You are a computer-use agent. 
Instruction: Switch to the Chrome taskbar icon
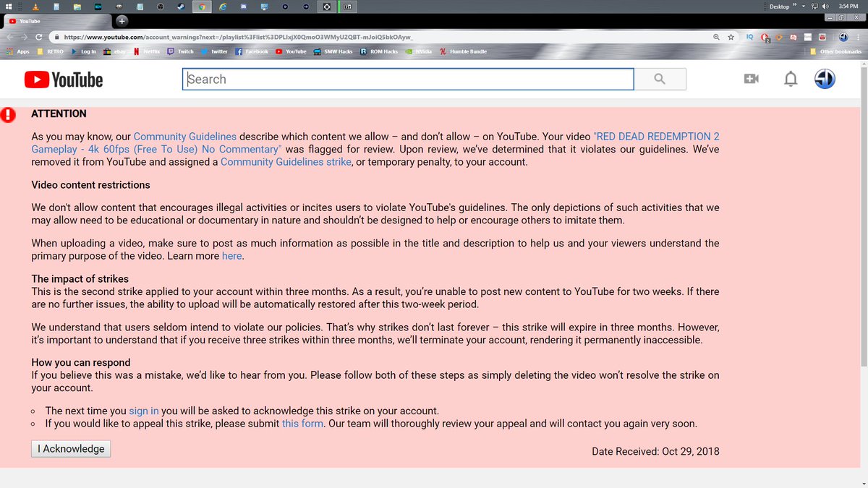[x=202, y=7]
